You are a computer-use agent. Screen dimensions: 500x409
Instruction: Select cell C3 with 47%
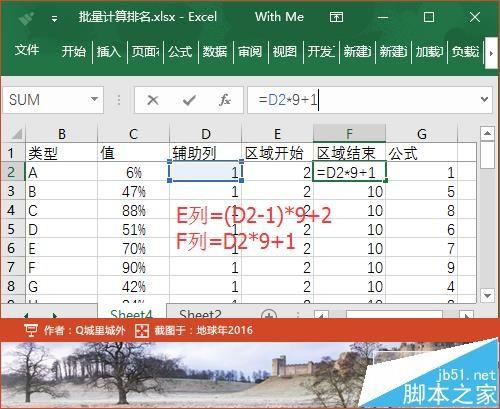(133, 191)
